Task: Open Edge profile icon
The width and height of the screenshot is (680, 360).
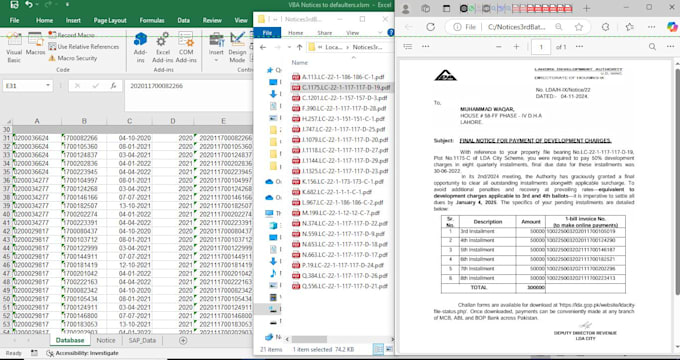Action: point(406,8)
